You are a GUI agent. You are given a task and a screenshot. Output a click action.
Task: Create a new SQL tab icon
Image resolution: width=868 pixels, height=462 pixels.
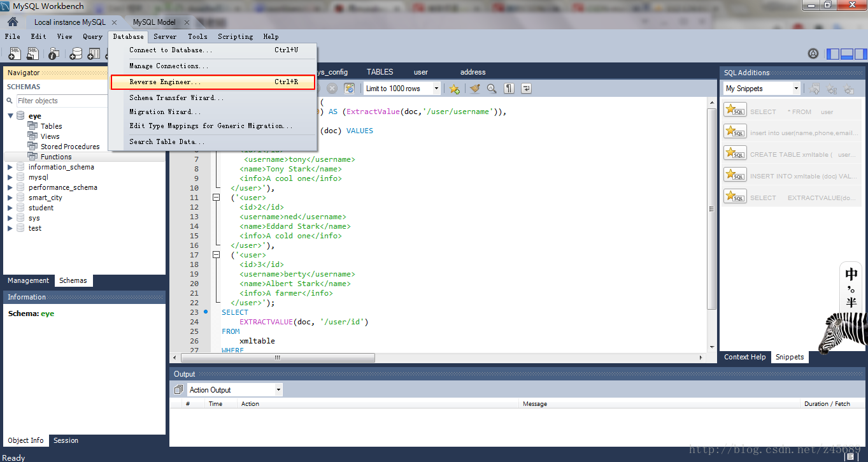(x=14, y=54)
